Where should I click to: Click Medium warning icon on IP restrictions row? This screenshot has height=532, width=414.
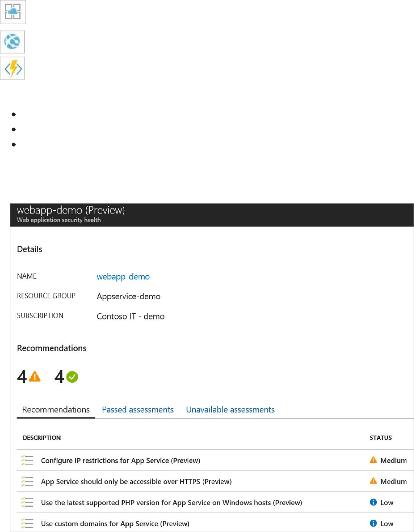point(373,460)
